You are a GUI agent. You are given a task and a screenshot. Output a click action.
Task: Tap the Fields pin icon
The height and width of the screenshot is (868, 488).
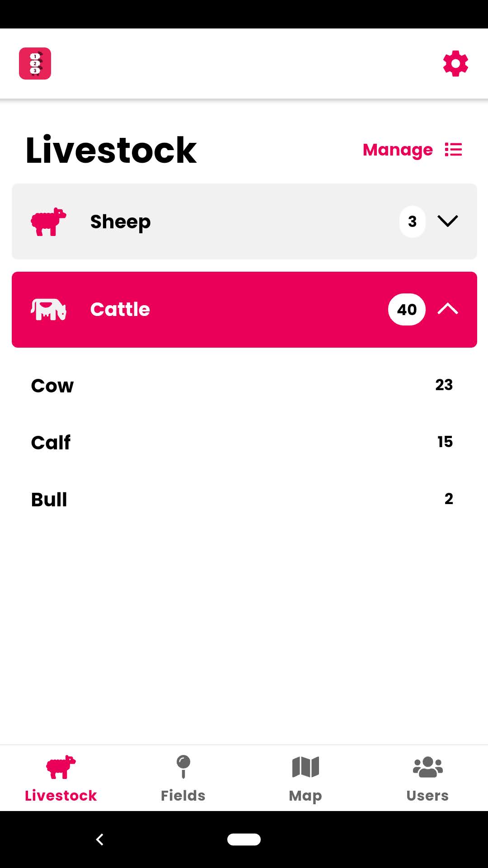point(183,767)
